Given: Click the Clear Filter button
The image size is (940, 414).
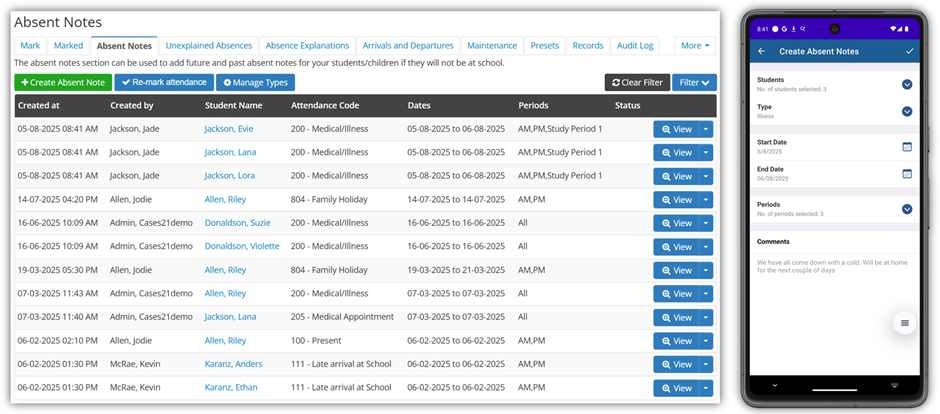Looking at the screenshot, I should (636, 83).
